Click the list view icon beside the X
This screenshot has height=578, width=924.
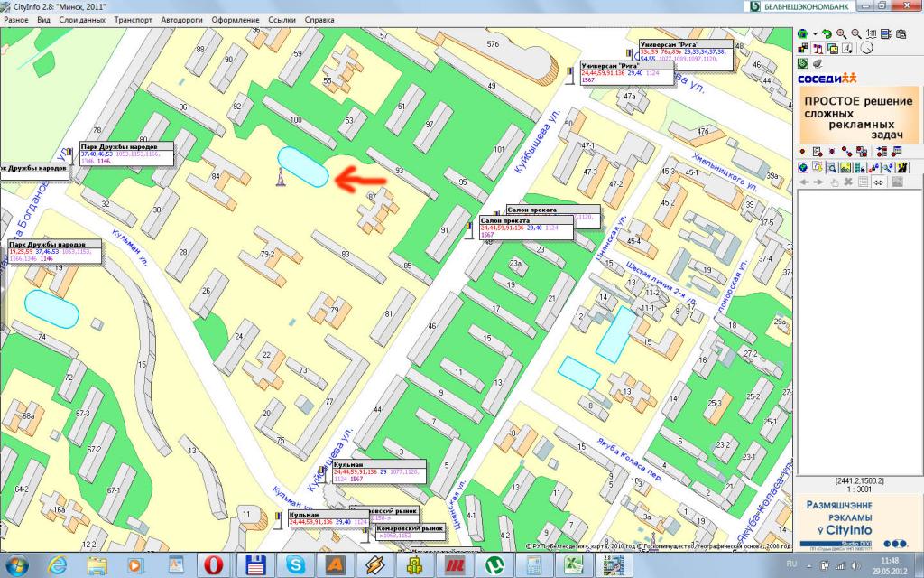pos(864,182)
